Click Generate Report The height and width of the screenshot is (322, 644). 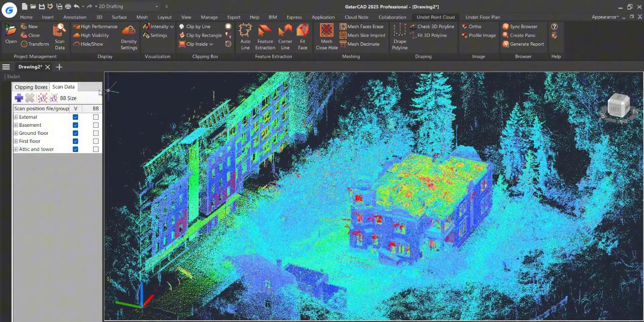pos(523,44)
